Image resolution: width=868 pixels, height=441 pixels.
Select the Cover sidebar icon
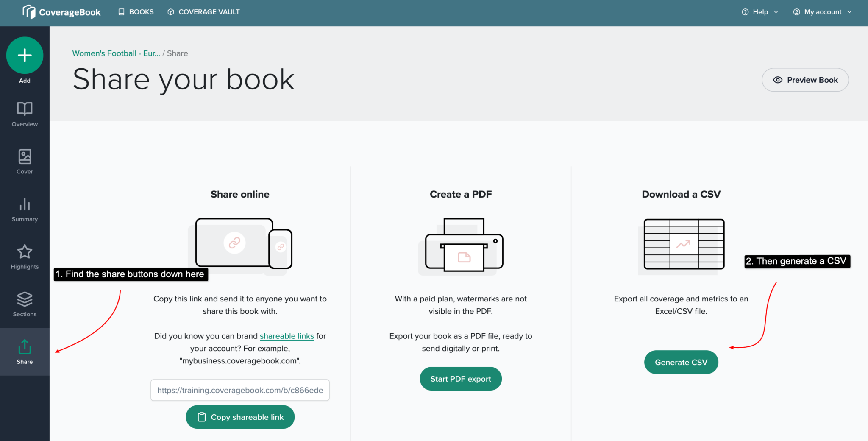[24, 157]
